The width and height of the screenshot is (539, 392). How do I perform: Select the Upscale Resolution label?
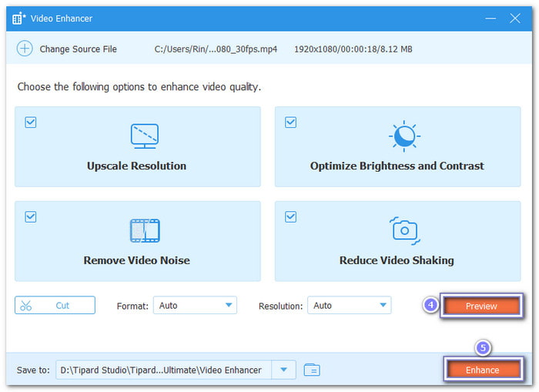[136, 166]
